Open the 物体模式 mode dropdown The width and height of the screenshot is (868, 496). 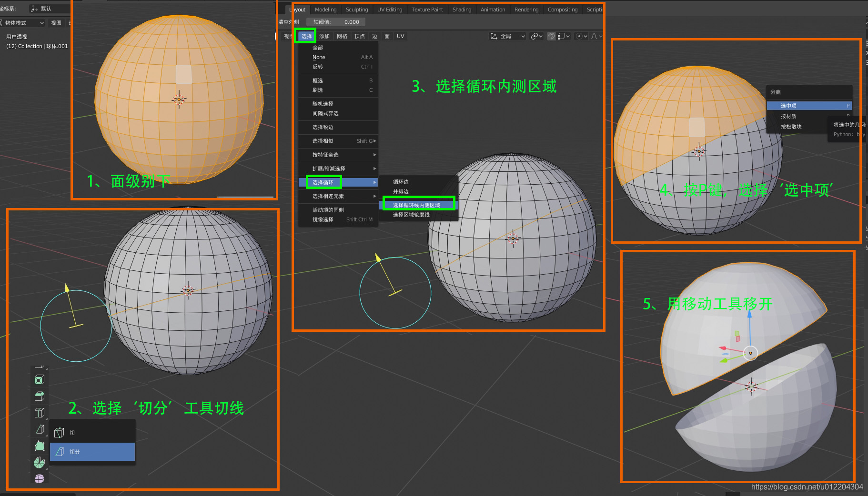point(23,23)
